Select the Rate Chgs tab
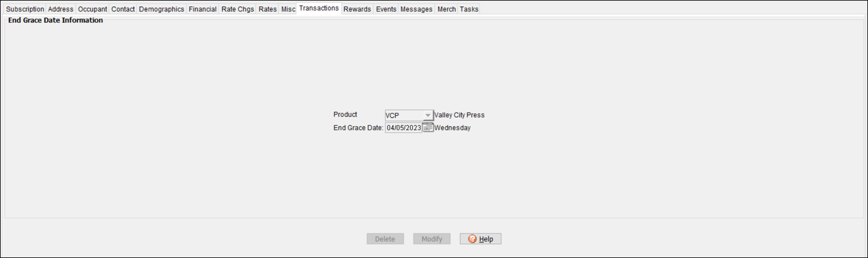868x258 pixels. (x=238, y=9)
